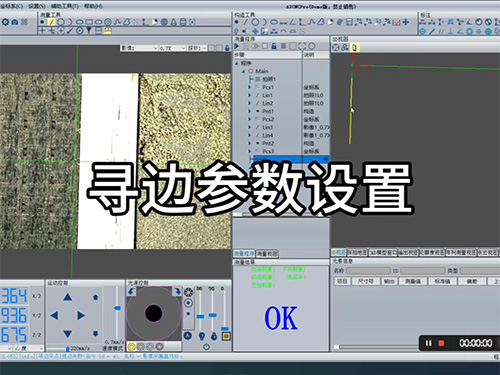Toggle the light power button

207,347
